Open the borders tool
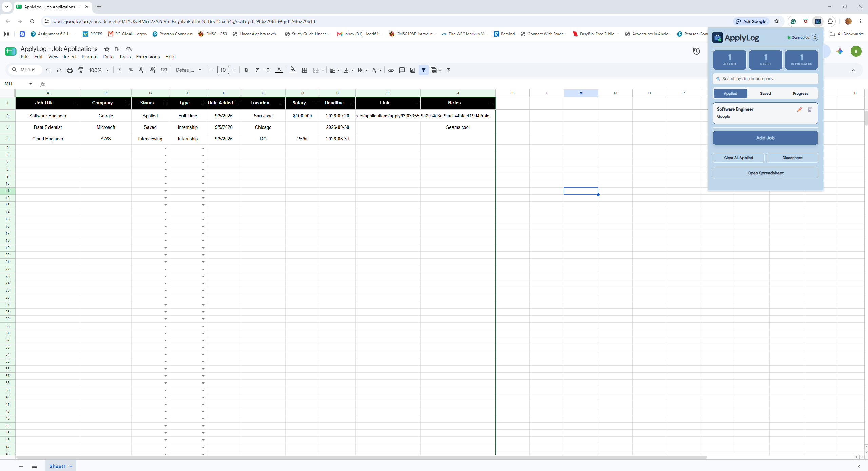868x471 pixels. point(305,70)
